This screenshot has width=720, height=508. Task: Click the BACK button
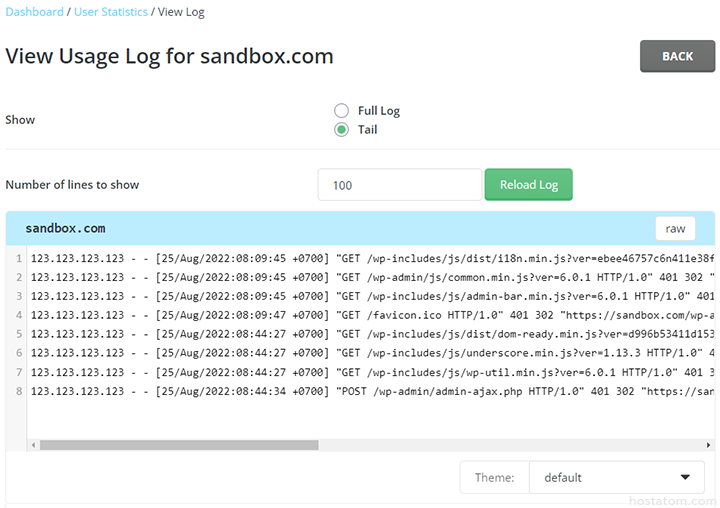click(677, 56)
